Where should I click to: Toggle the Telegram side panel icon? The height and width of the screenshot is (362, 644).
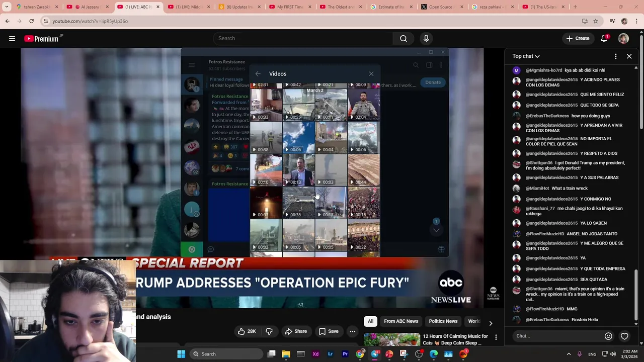pyautogui.click(x=429, y=65)
